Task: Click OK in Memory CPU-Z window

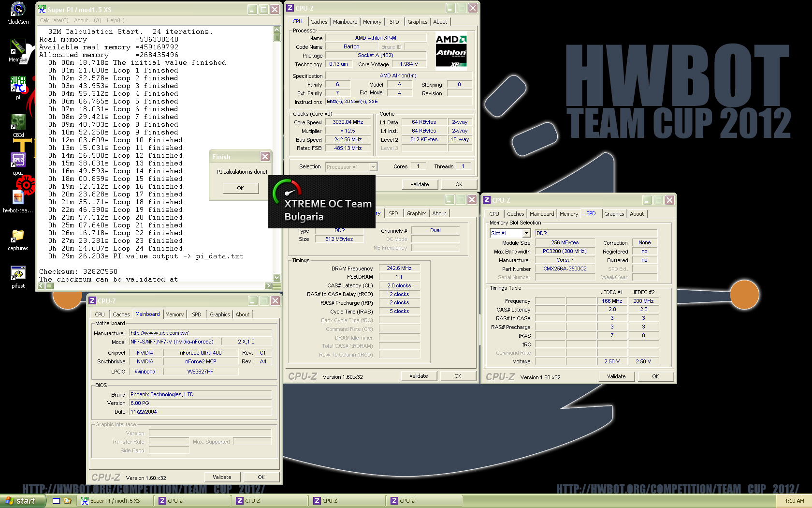Action: (x=458, y=376)
